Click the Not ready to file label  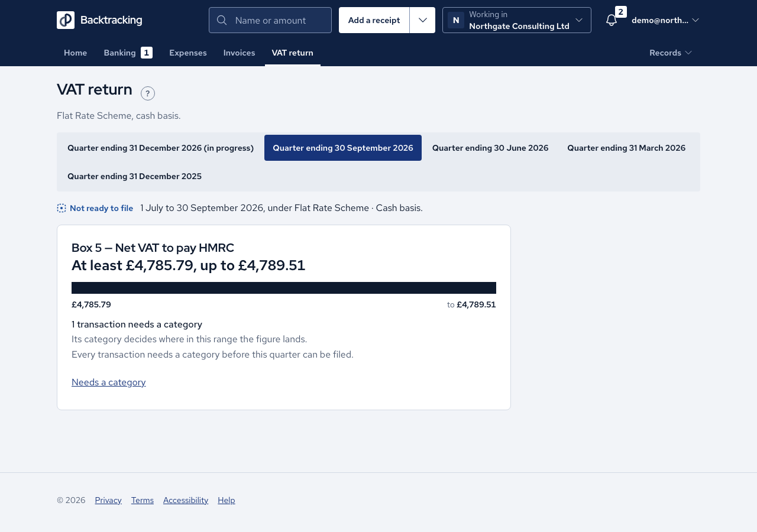[102, 208]
